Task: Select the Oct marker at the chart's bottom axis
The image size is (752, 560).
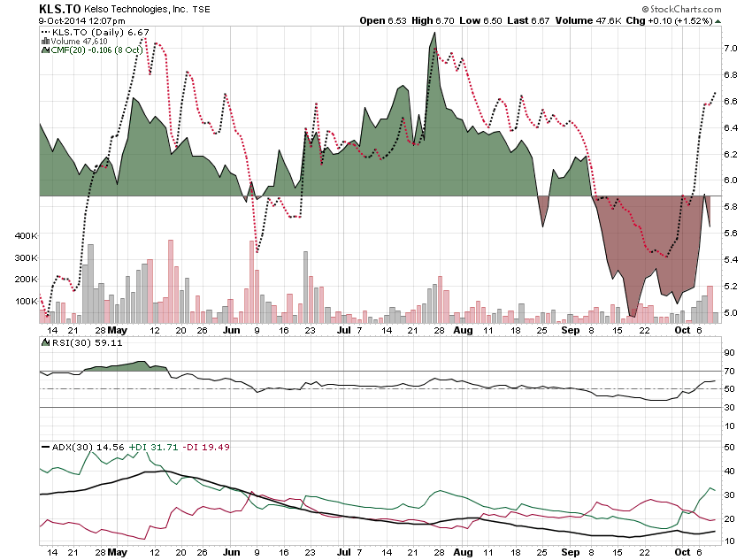Action: [682, 552]
